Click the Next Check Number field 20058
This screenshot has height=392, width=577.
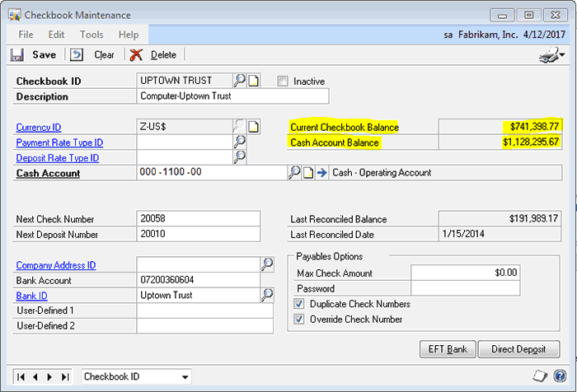tap(199, 218)
